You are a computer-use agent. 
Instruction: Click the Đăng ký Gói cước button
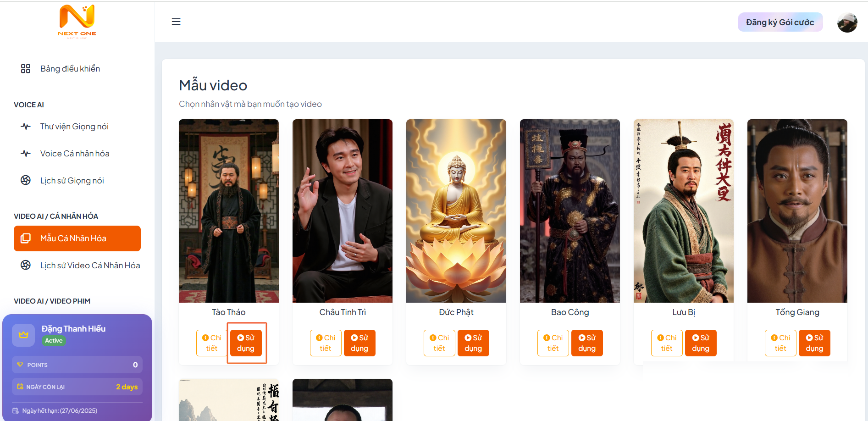(780, 22)
